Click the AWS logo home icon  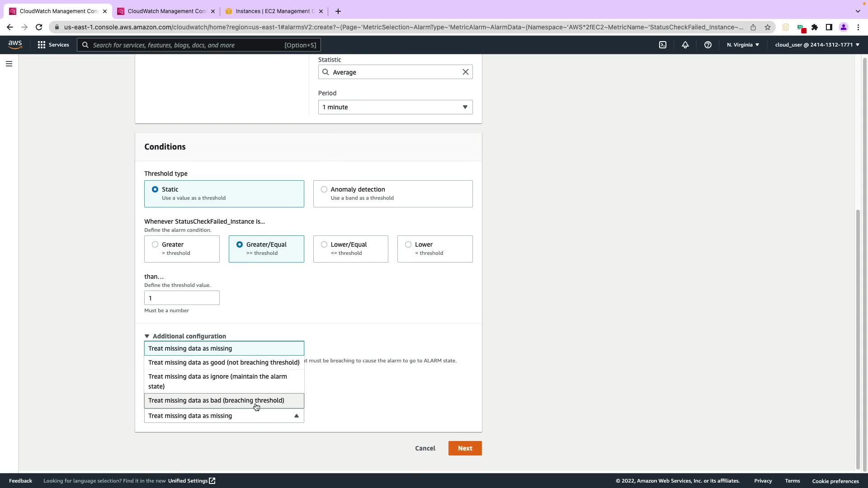point(15,44)
